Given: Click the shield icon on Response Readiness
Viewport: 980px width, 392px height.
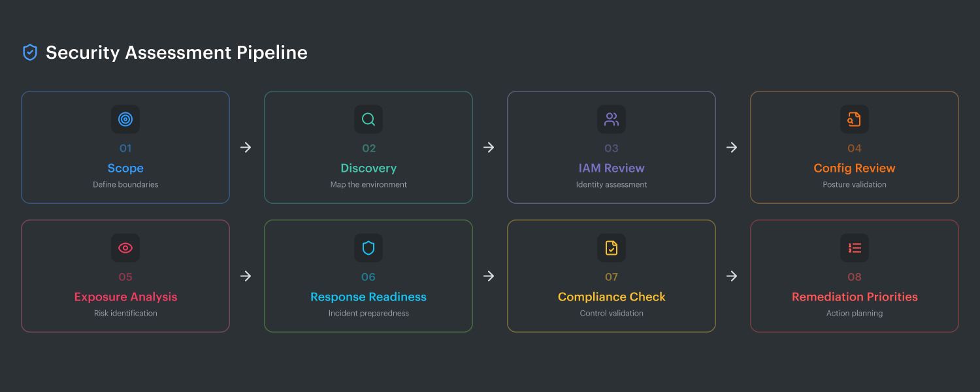Looking at the screenshot, I should click(368, 248).
